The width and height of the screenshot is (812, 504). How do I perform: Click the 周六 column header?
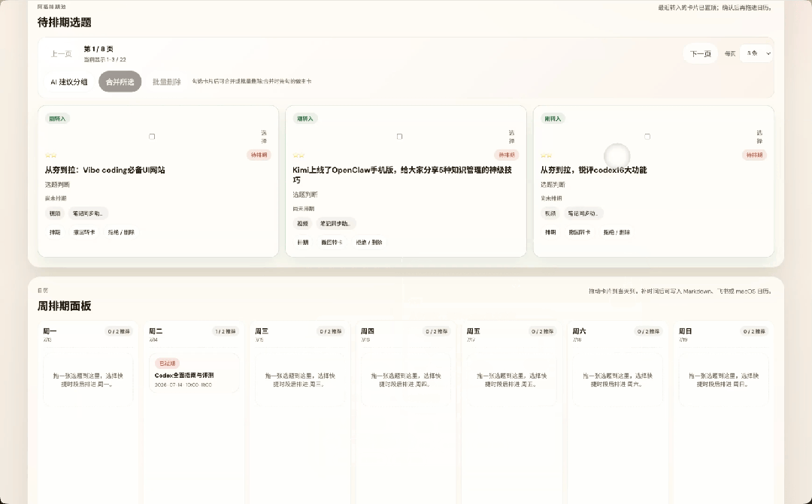pos(580,331)
